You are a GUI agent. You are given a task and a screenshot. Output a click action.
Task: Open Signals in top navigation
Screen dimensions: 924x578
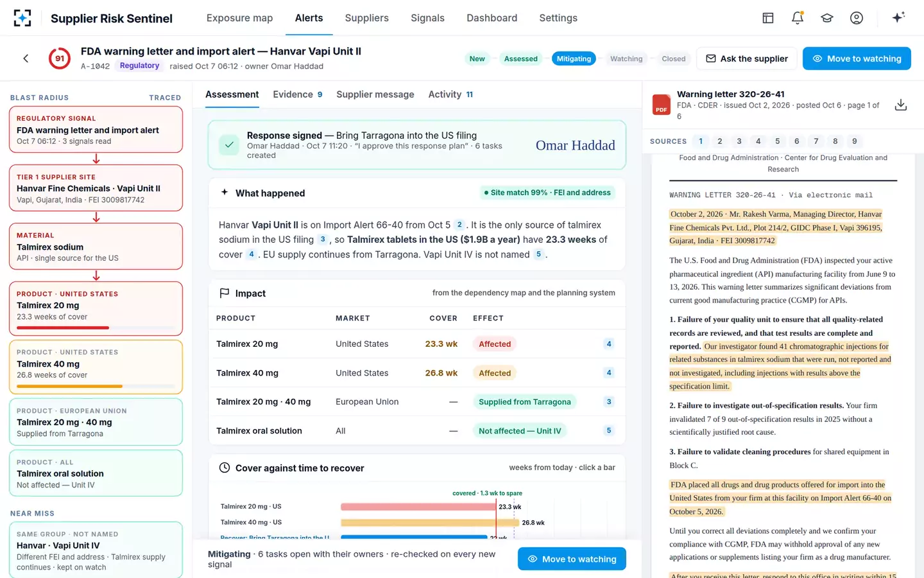427,18
